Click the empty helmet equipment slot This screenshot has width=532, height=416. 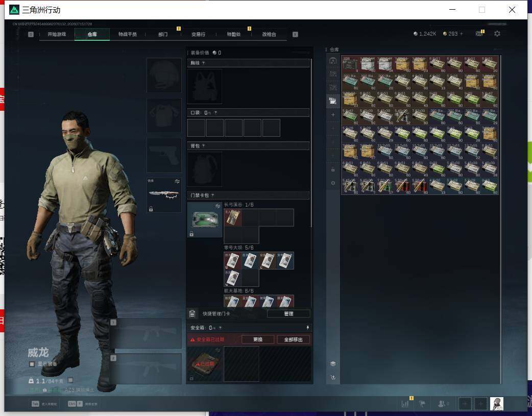(164, 75)
